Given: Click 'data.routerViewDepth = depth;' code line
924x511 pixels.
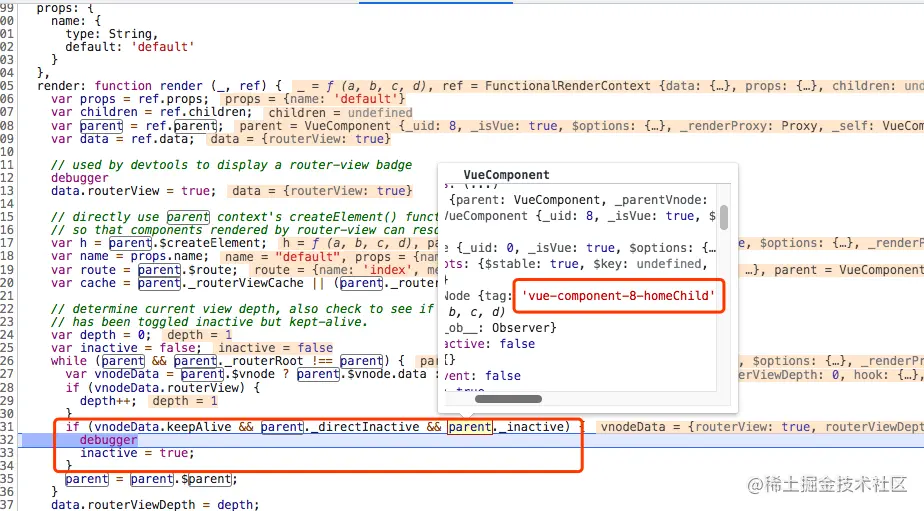Looking at the screenshot, I should [x=154, y=505].
